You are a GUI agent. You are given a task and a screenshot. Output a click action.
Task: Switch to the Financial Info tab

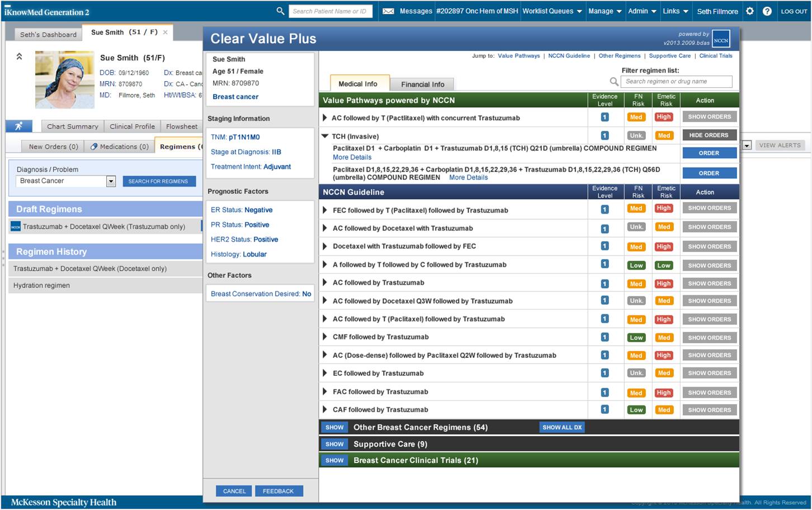(x=422, y=84)
